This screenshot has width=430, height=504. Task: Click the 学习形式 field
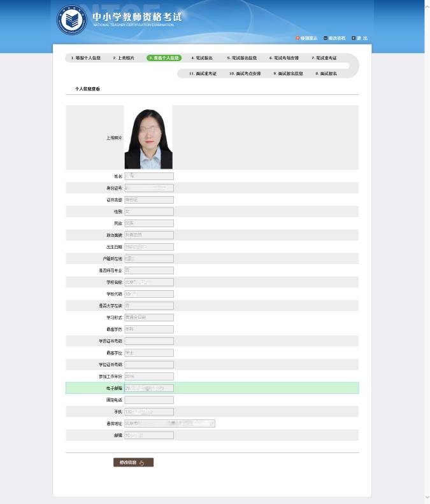tap(149, 318)
